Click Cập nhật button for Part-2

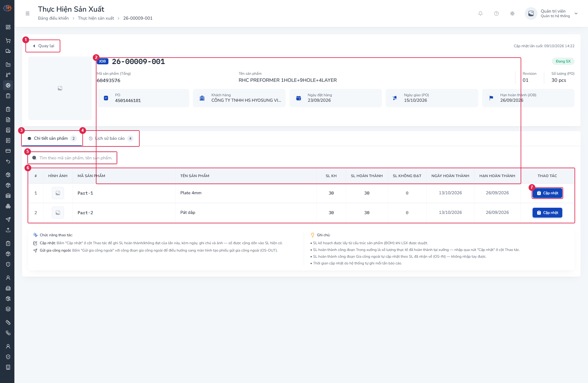(x=547, y=213)
